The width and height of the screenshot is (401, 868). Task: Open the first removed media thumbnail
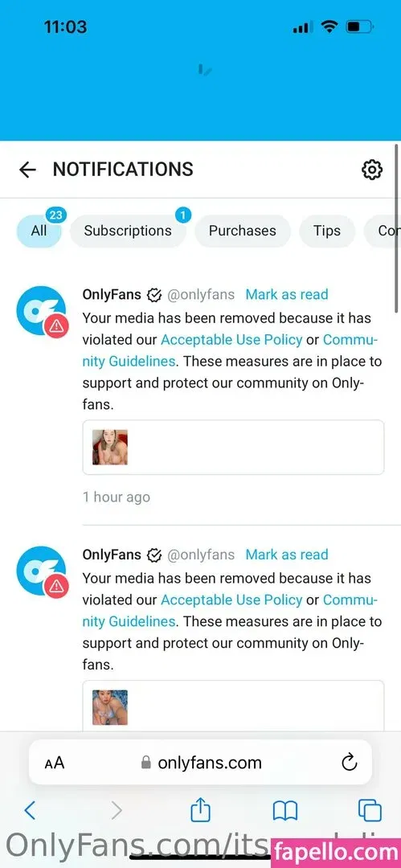click(109, 448)
